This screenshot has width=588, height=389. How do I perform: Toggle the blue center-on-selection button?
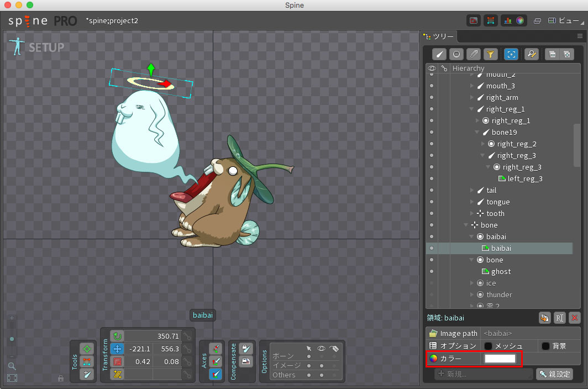pyautogui.click(x=511, y=54)
